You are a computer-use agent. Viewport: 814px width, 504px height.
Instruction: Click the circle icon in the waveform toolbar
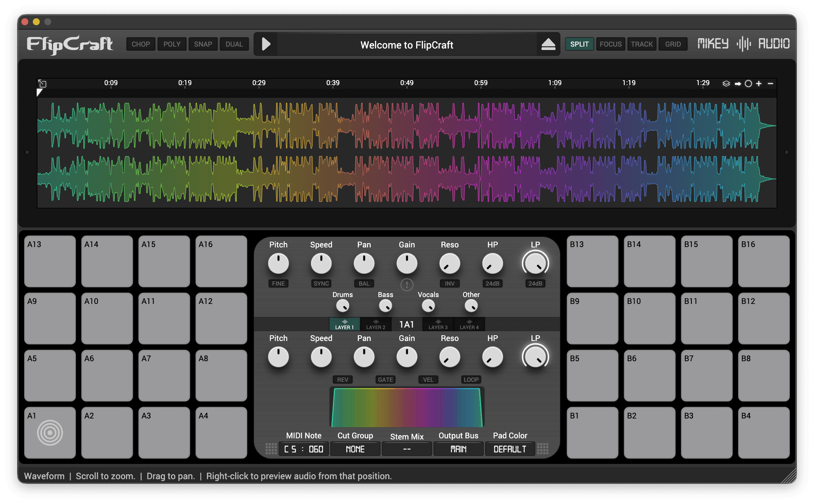coord(748,83)
